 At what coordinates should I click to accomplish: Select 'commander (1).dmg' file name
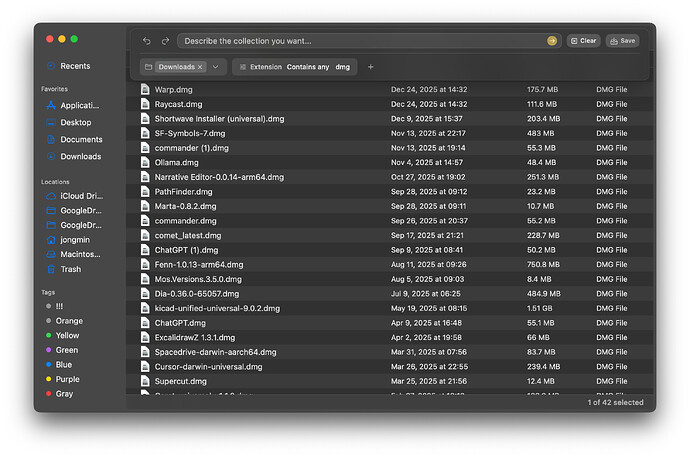[191, 148]
